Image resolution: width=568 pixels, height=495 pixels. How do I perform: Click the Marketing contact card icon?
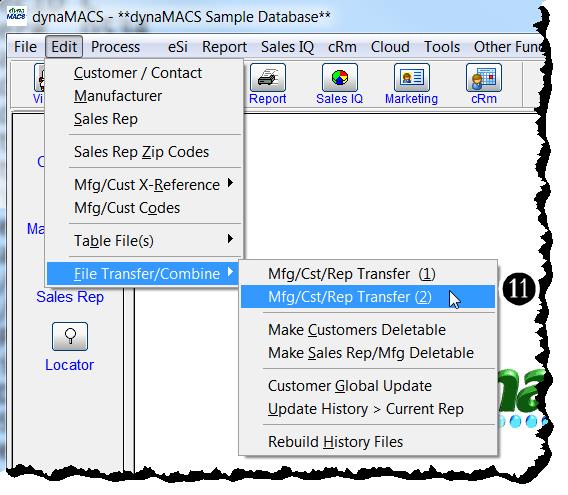tap(412, 78)
